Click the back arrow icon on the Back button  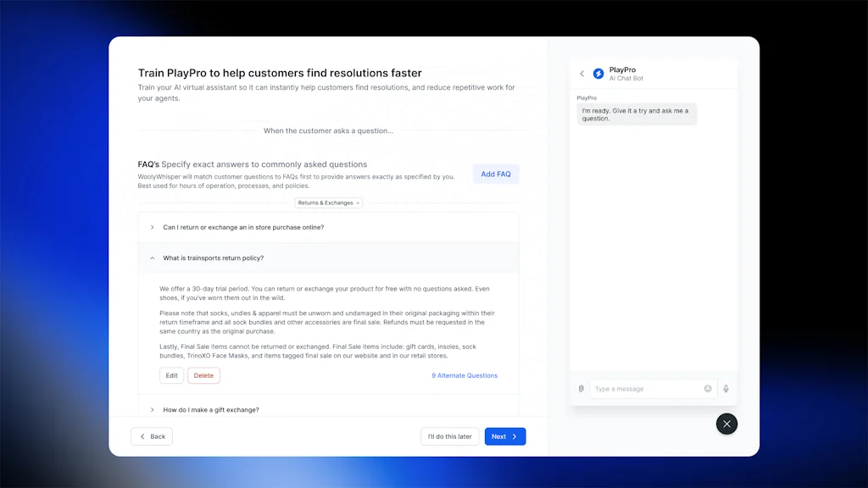click(x=142, y=435)
